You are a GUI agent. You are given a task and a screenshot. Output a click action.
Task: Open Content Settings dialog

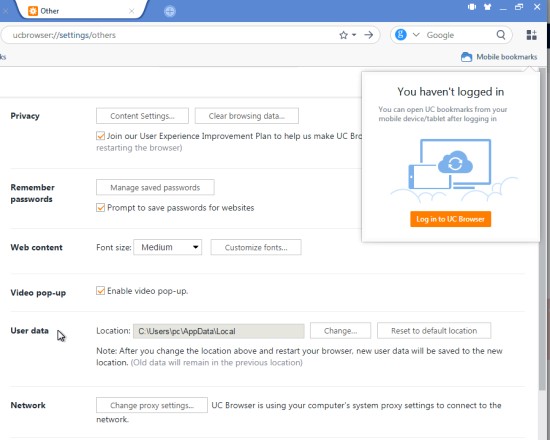(142, 116)
